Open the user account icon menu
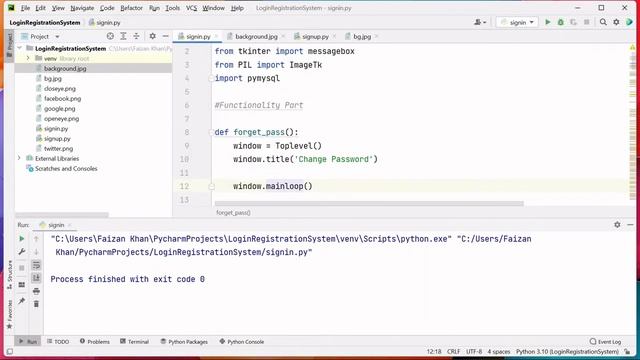 [x=480, y=22]
